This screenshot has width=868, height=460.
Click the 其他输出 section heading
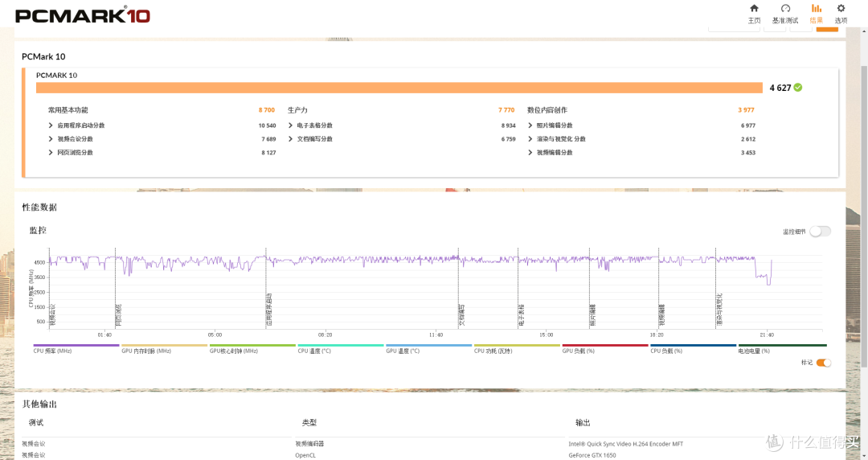pos(39,404)
